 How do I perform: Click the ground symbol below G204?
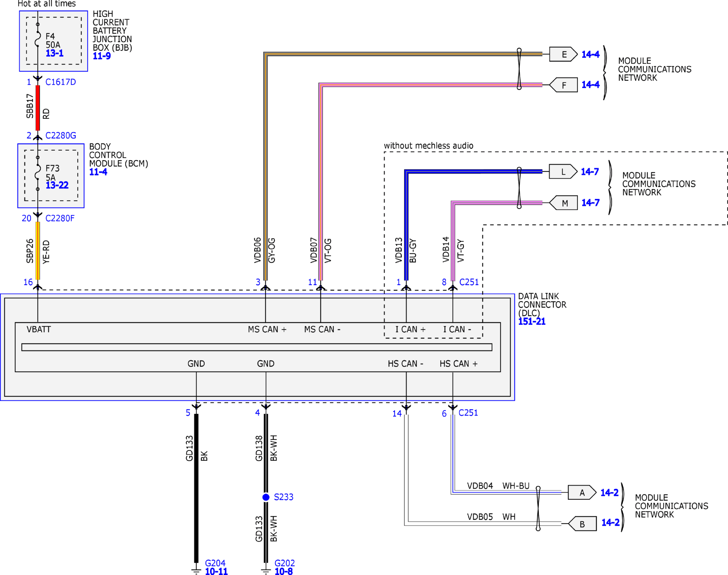196,571
